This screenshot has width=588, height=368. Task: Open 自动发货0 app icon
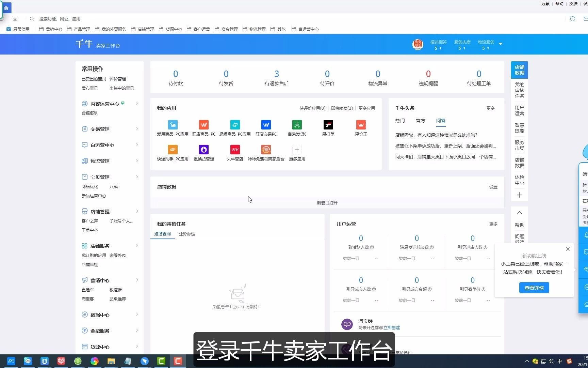pyautogui.click(x=297, y=125)
